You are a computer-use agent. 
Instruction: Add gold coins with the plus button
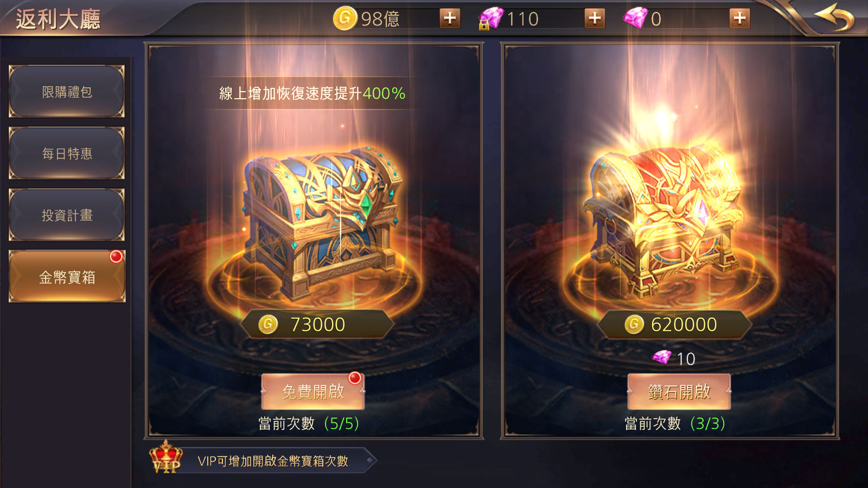tap(450, 18)
